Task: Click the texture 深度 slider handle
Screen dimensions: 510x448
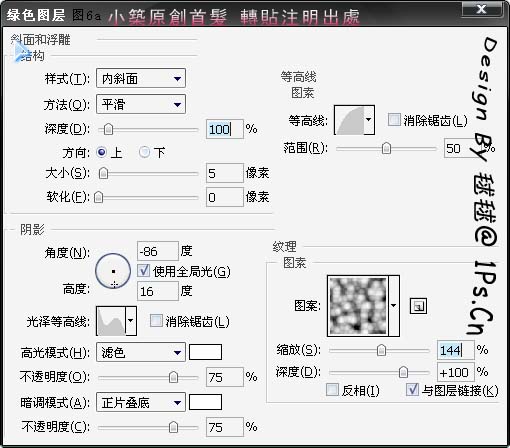Action: 403,372
